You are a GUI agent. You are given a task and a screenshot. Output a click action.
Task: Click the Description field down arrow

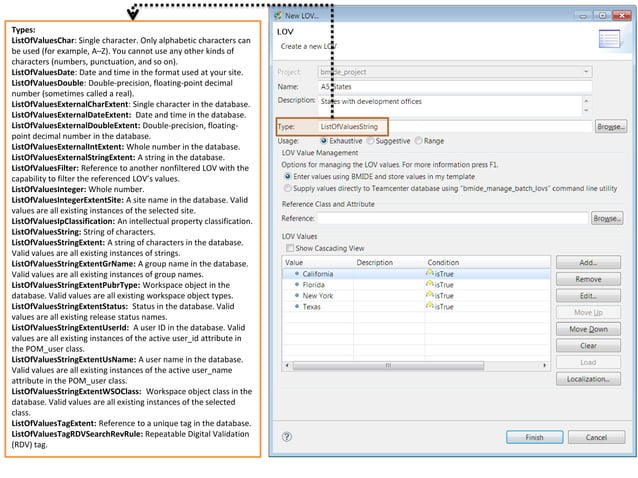tap(586, 110)
